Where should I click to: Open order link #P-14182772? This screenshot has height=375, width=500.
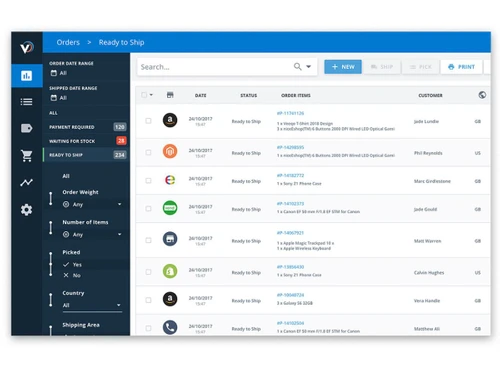click(290, 175)
